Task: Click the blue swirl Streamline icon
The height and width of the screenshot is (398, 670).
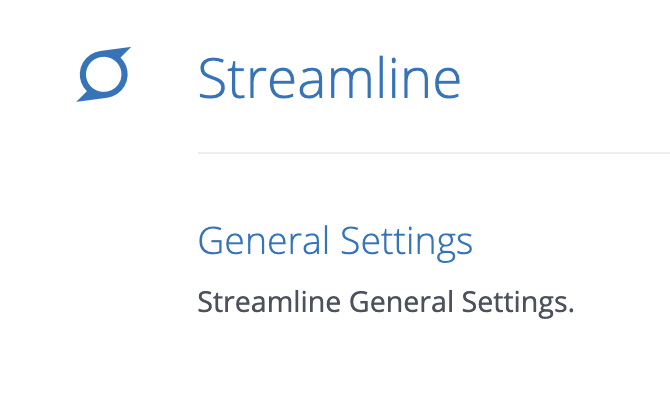Action: coord(104,74)
